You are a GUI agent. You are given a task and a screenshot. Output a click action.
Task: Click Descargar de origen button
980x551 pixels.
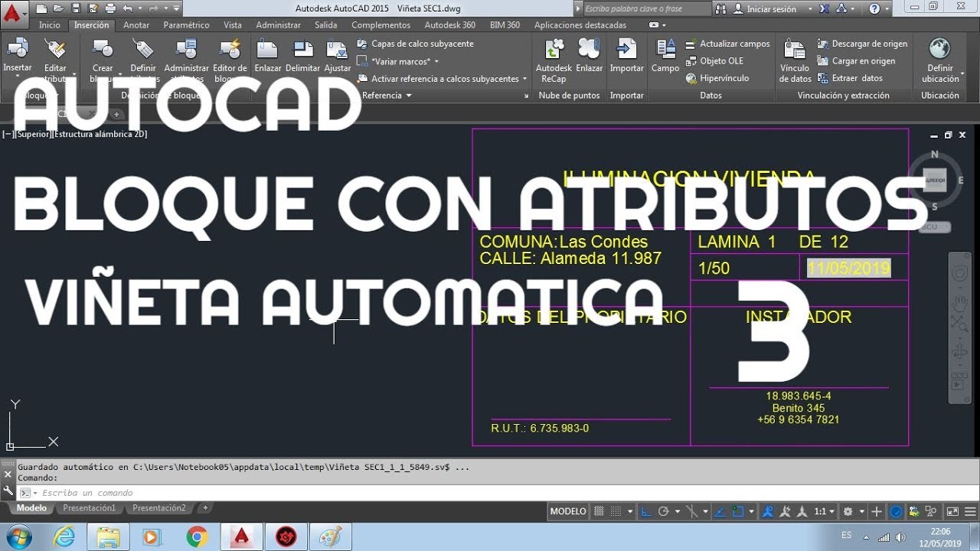[x=862, y=44]
